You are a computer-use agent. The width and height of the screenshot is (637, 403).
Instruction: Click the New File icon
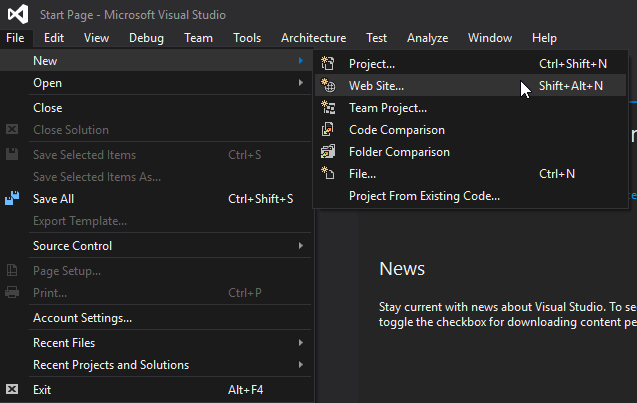328,173
